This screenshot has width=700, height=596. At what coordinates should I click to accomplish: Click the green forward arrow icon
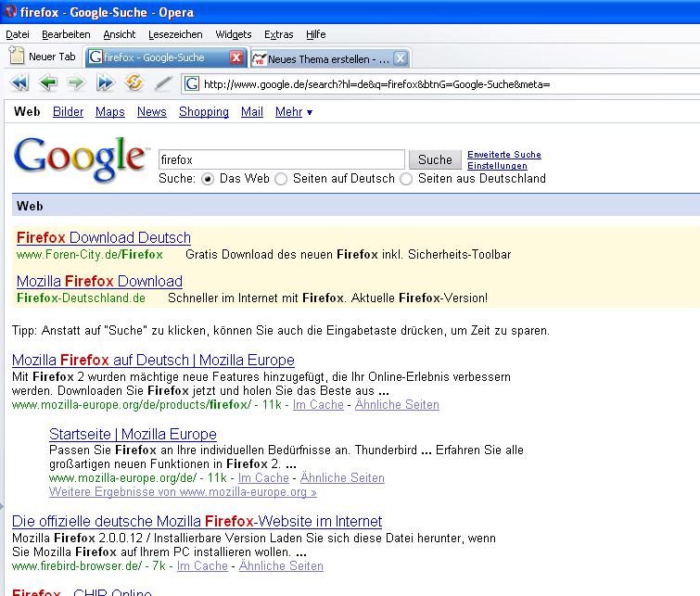[76, 83]
